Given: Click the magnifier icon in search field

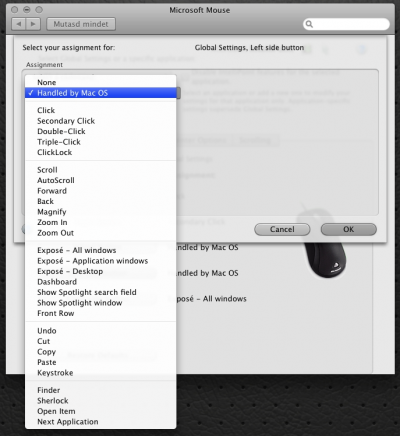Looking at the screenshot, I should coord(309,24).
